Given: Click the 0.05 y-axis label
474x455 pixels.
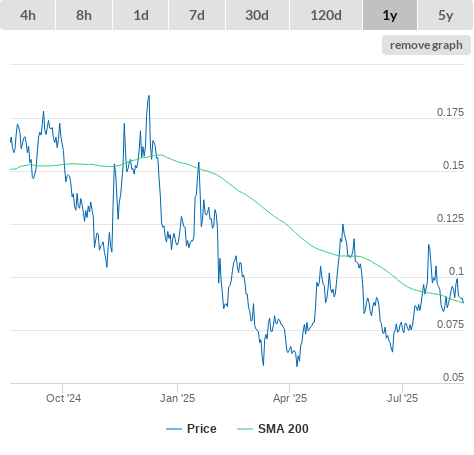Looking at the screenshot, I should 453,377.
